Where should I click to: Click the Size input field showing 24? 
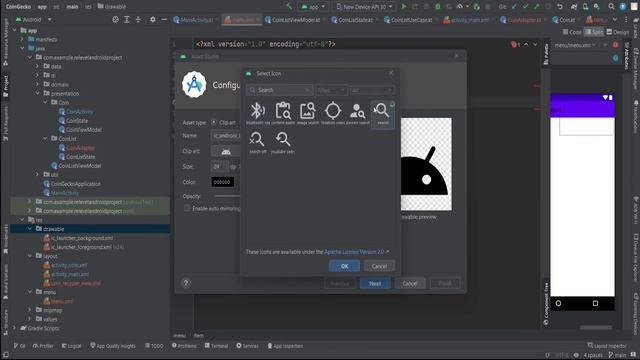(220, 167)
